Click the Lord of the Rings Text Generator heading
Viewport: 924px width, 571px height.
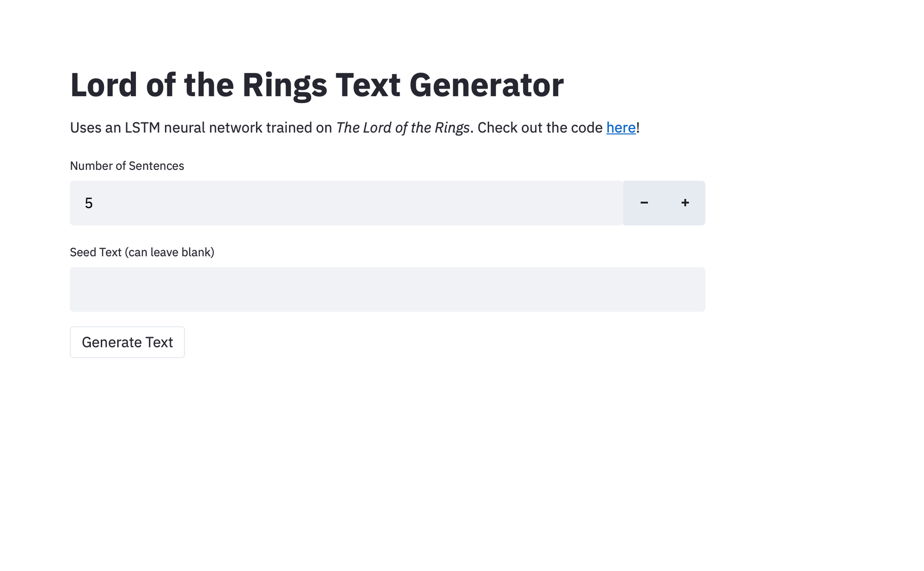coord(316,85)
